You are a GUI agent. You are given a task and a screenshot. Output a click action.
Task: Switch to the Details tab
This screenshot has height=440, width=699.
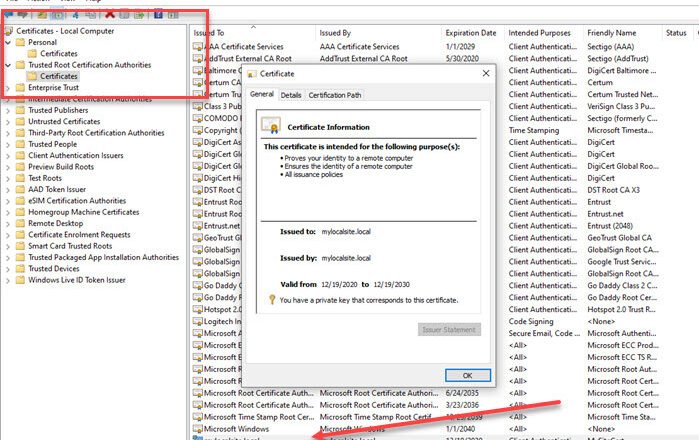click(291, 95)
